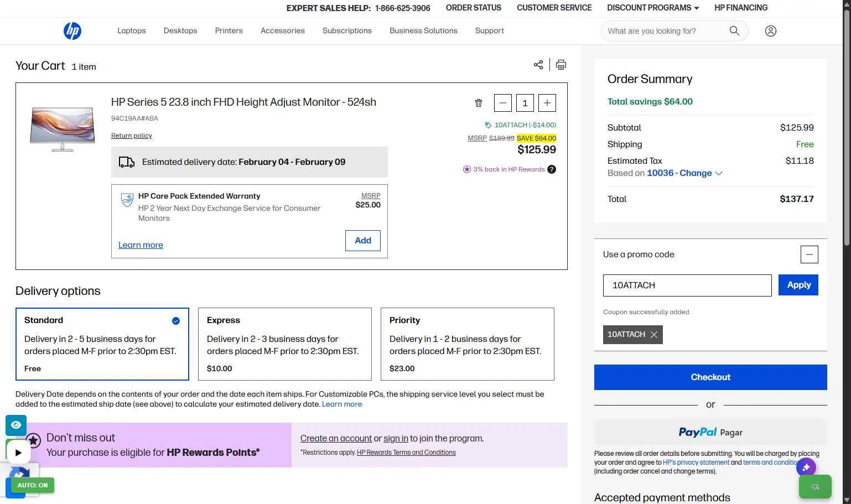Click the promo code input field
The image size is (851, 504).
click(x=687, y=285)
